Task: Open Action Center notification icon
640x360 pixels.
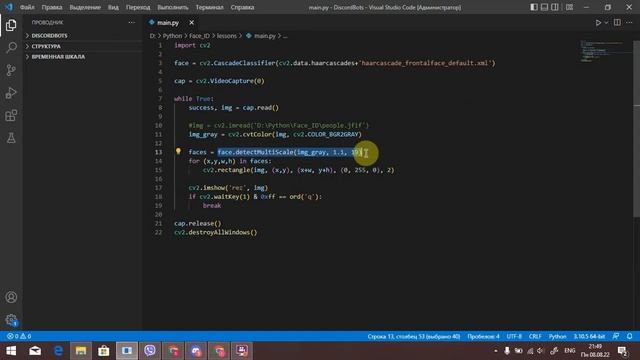Action: [x=622, y=351]
